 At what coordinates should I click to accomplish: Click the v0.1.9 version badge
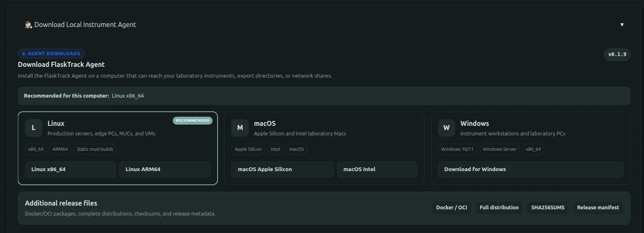(617, 54)
